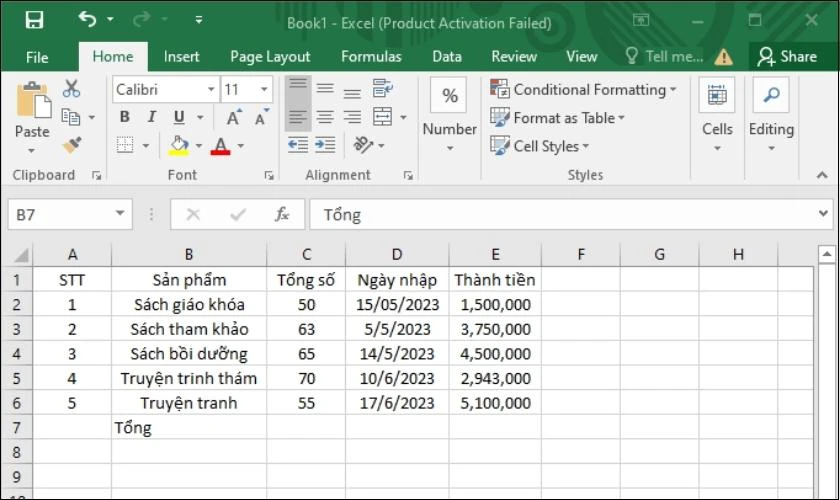The image size is (840, 500).
Task: Share the workbook
Action: coord(787,57)
